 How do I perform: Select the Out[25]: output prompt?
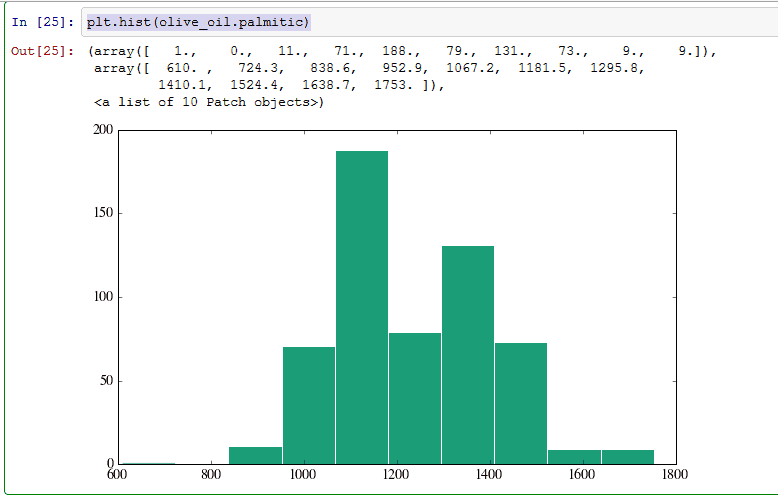(x=43, y=51)
